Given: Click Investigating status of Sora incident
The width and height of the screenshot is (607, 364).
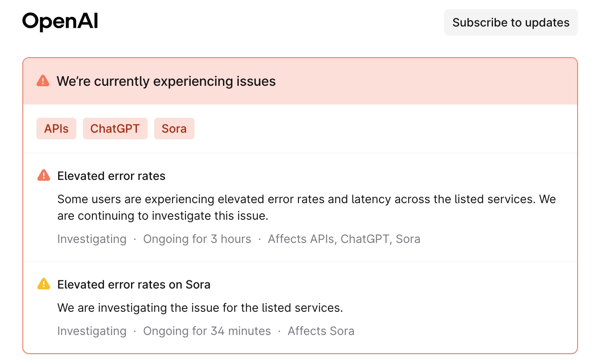Looking at the screenshot, I should point(92,331).
